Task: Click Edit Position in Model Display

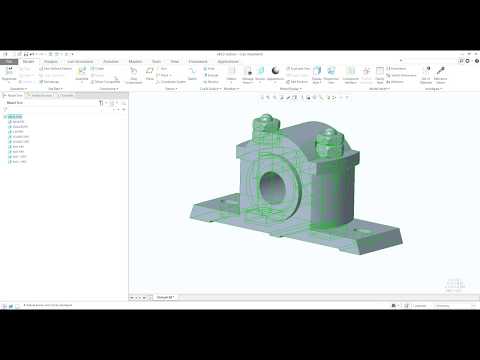Action: (x=297, y=82)
